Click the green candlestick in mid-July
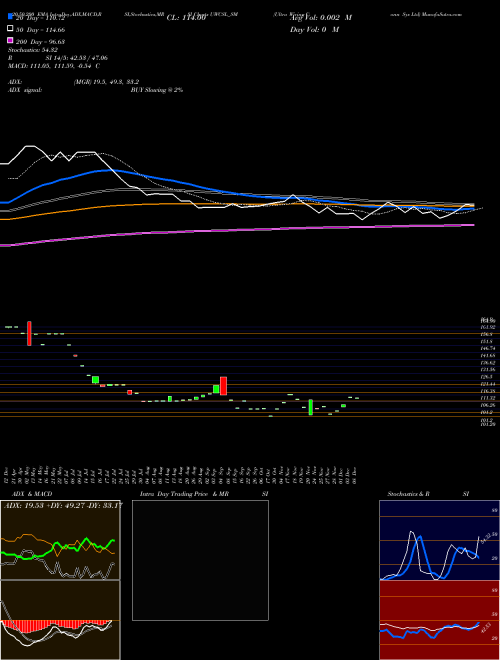This screenshot has width=500, height=660. pyautogui.click(x=95, y=380)
